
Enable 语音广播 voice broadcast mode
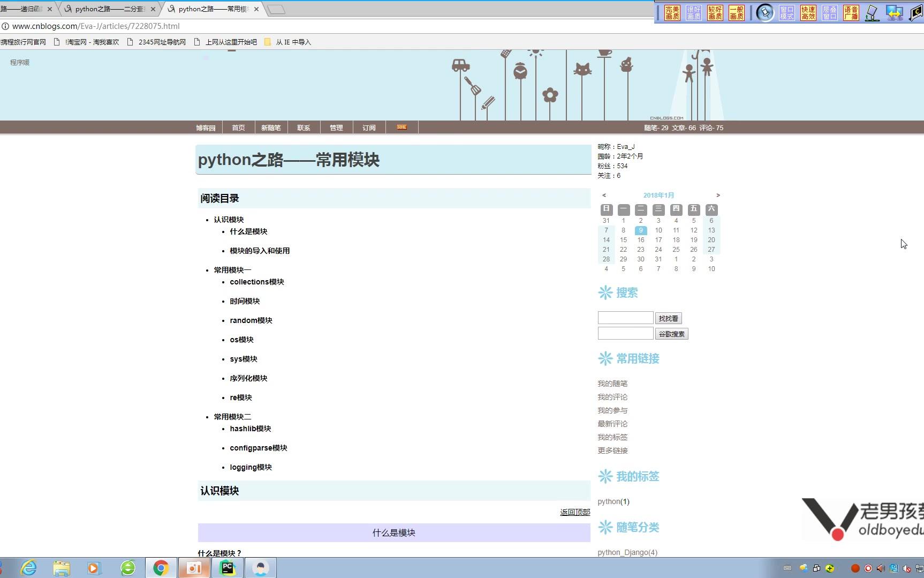(852, 13)
